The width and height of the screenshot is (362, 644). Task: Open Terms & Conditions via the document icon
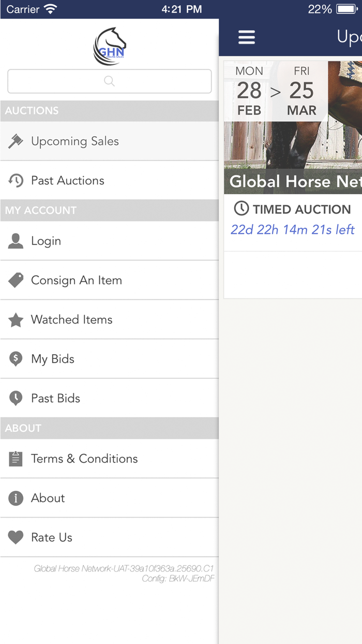tap(16, 458)
